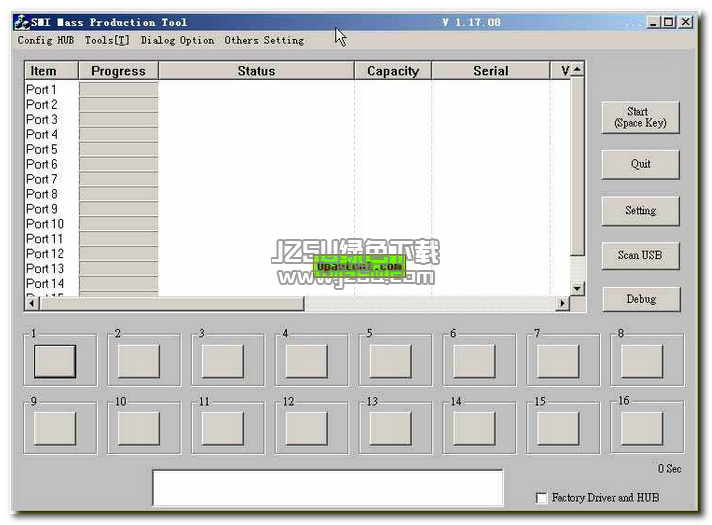Select port slot button 15
The width and height of the screenshot is (712, 525).
click(558, 428)
